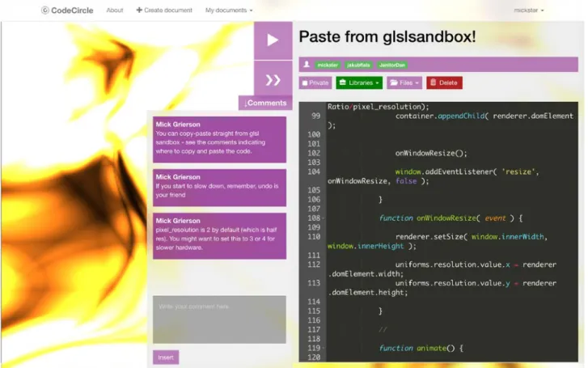This screenshot has width=588, height=368.
Task: Click the document title Paste from glslsandbox!
Action: [387, 36]
